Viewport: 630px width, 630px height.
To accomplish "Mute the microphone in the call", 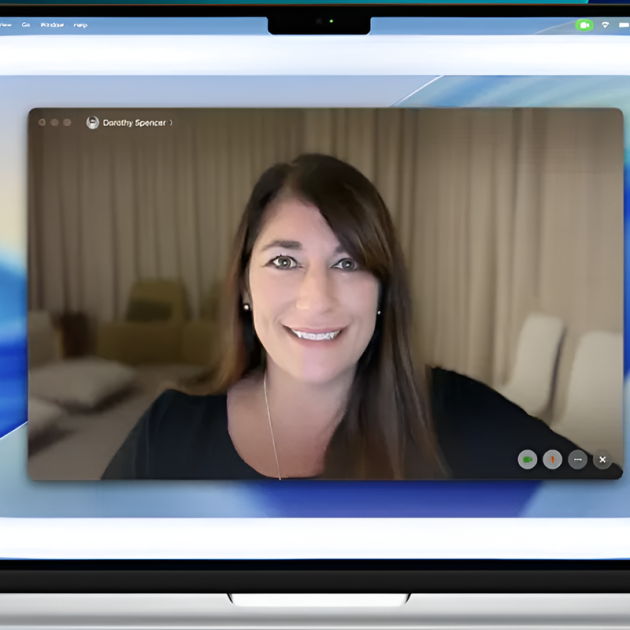I will click(552, 459).
